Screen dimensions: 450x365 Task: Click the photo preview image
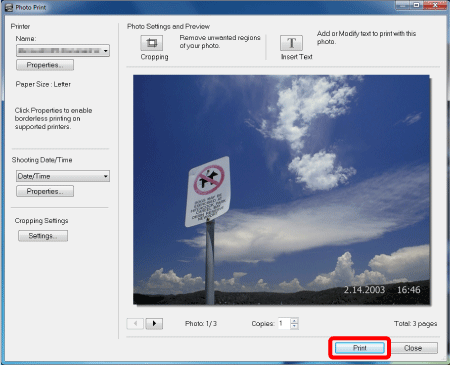282,190
